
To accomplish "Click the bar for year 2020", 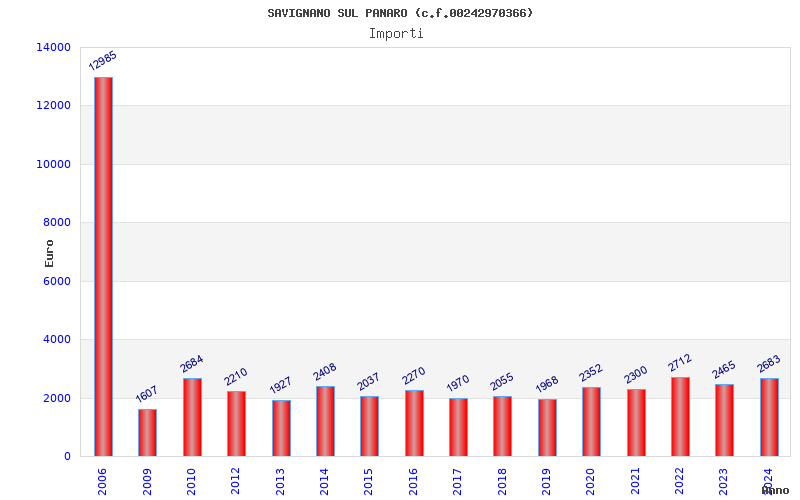I will 591,421.
